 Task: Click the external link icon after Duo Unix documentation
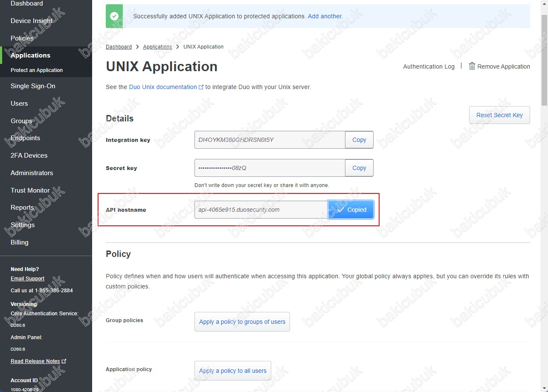pos(201,87)
